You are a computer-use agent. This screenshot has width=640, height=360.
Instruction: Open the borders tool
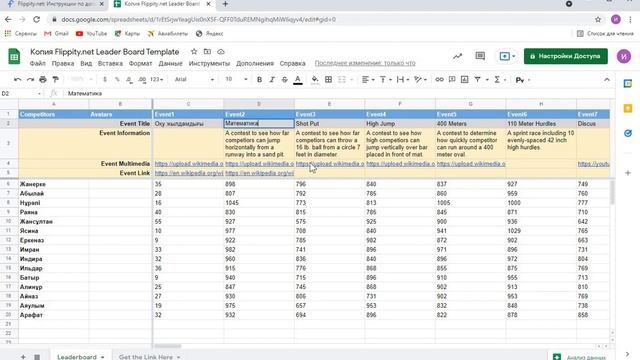pos(328,80)
